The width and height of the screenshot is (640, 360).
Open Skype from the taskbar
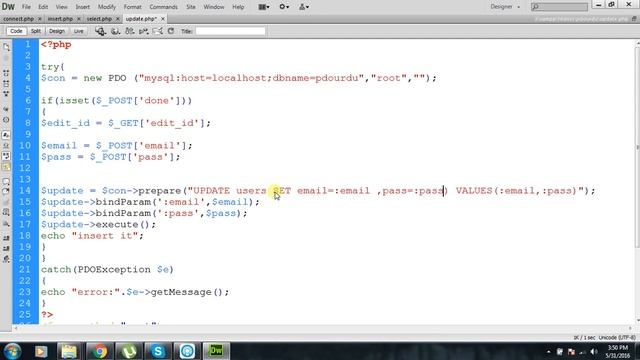point(158,351)
